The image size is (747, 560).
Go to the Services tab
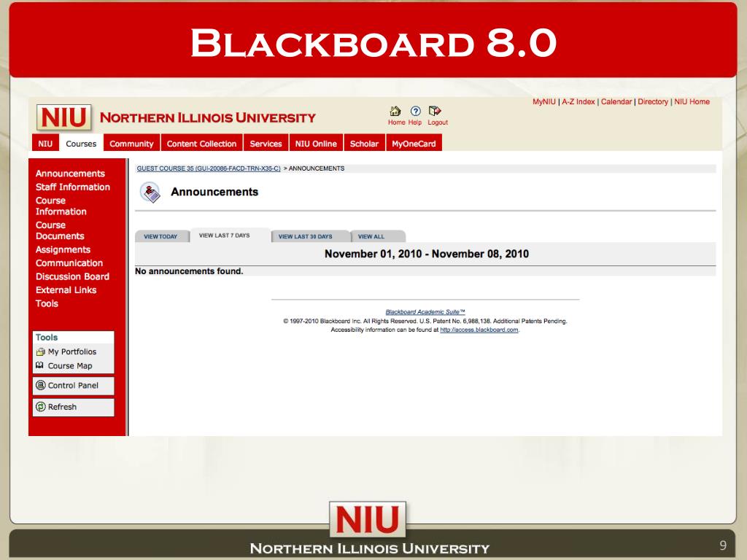[266, 144]
